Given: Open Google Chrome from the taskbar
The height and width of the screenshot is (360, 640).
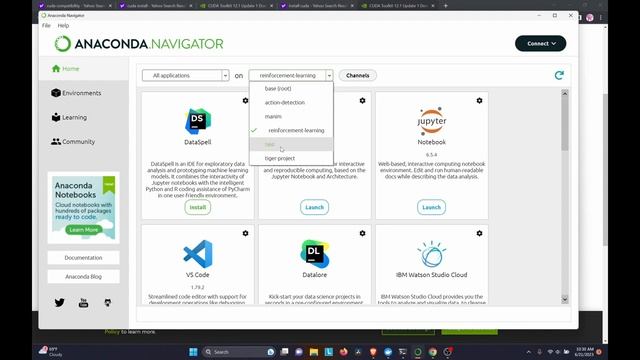Looking at the screenshot, I should 433,352.
